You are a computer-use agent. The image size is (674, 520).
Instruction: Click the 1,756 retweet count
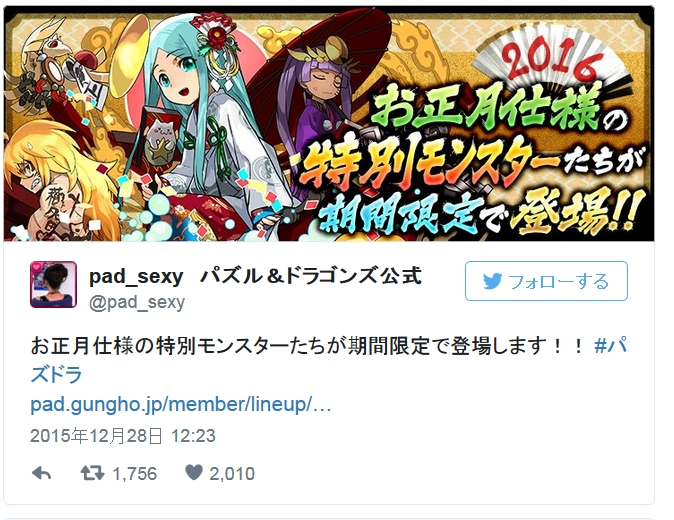135,474
